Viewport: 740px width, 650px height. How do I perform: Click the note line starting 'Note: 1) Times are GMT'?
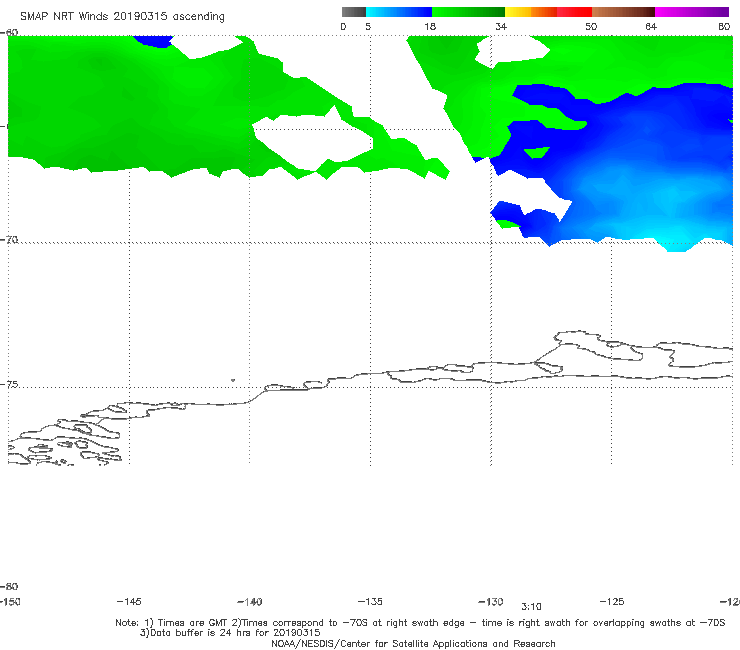point(420,623)
